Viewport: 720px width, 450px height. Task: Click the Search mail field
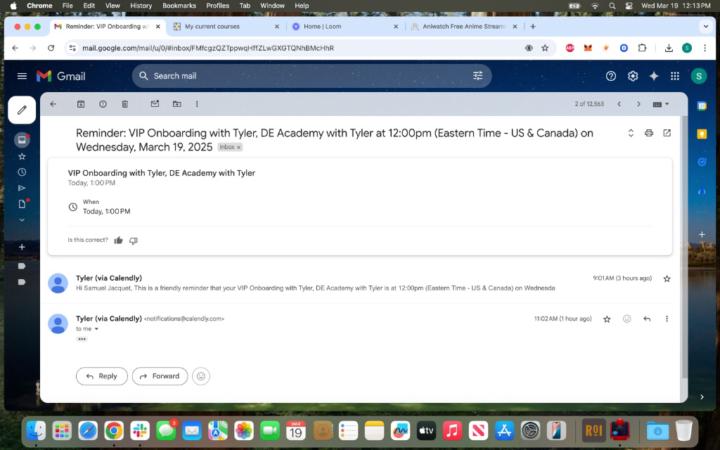click(300, 76)
